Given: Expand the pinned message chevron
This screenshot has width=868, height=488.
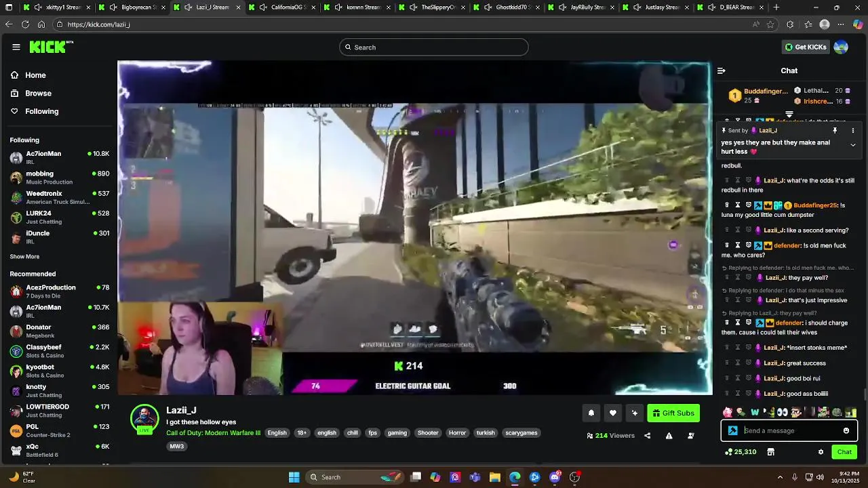Looking at the screenshot, I should (853, 145).
